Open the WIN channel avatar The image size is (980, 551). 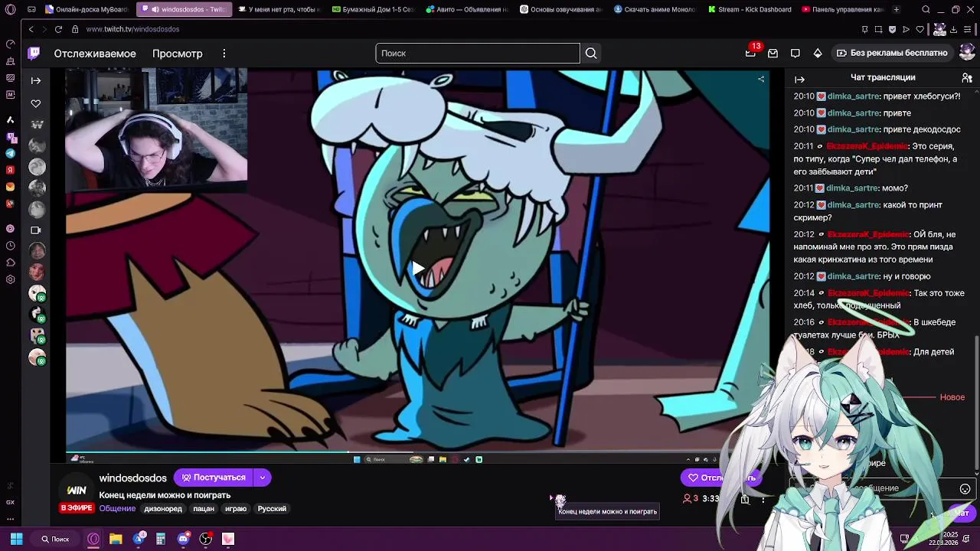click(x=77, y=490)
